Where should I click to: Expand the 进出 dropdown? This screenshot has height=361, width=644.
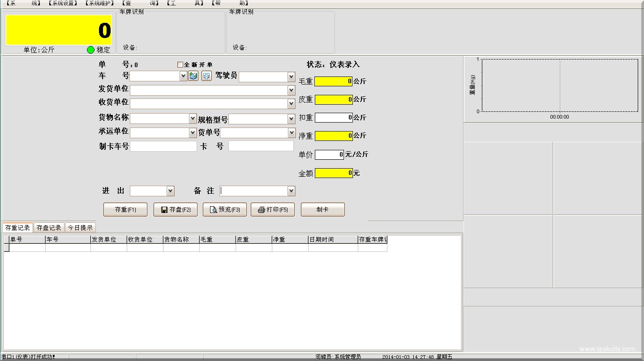[170, 191]
